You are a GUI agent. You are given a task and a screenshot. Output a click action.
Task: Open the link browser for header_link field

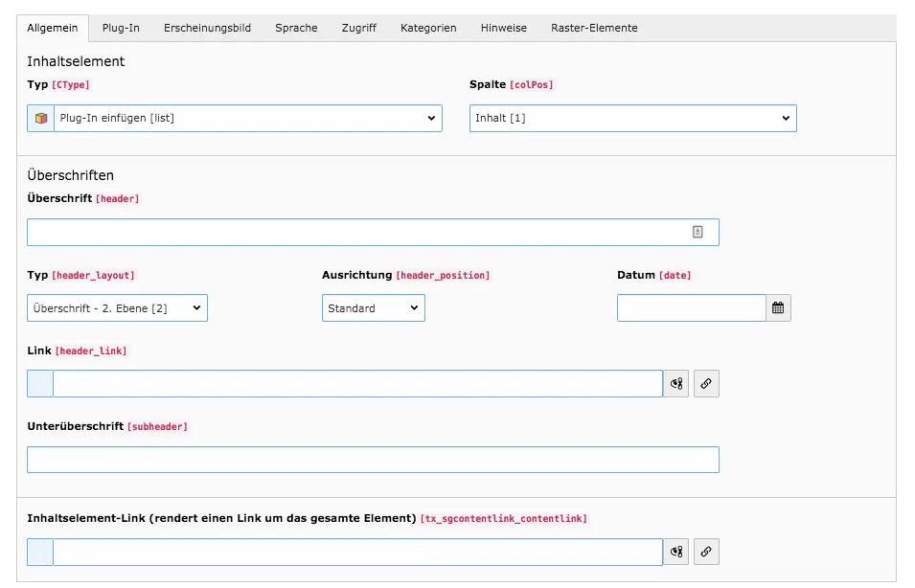(706, 383)
